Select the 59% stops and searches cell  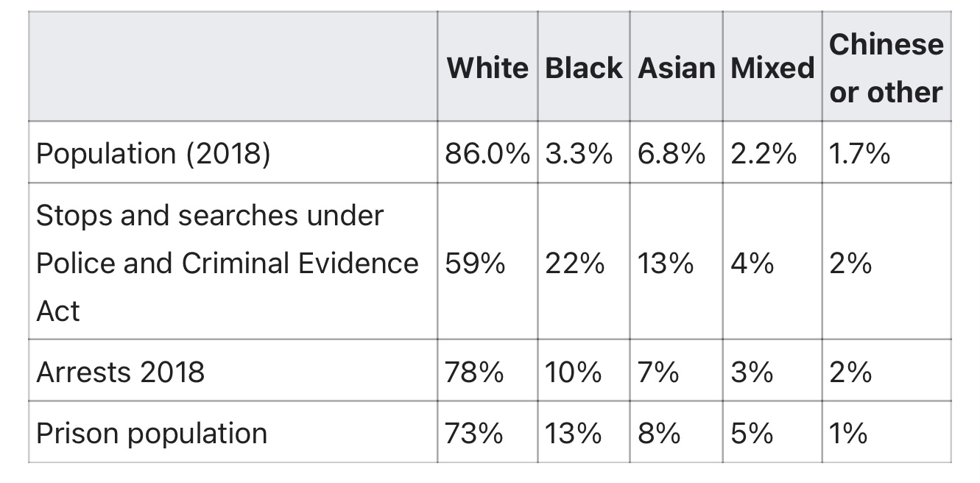pos(475,263)
